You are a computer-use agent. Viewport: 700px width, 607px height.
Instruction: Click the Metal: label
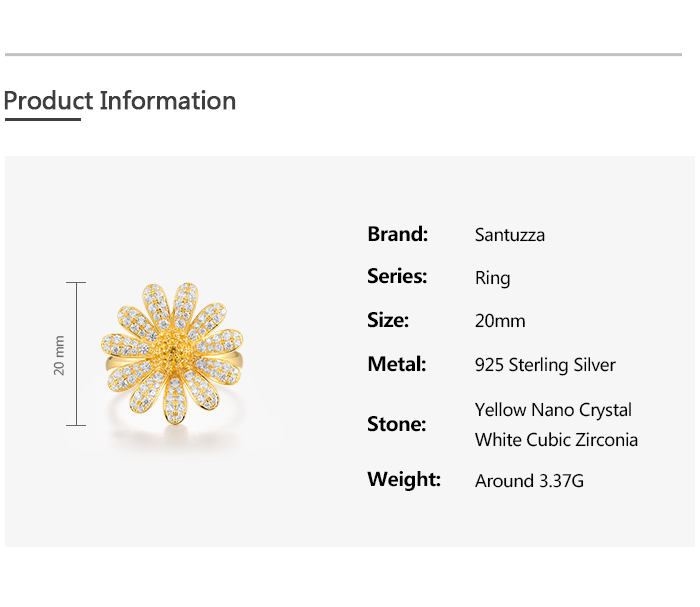point(397,364)
